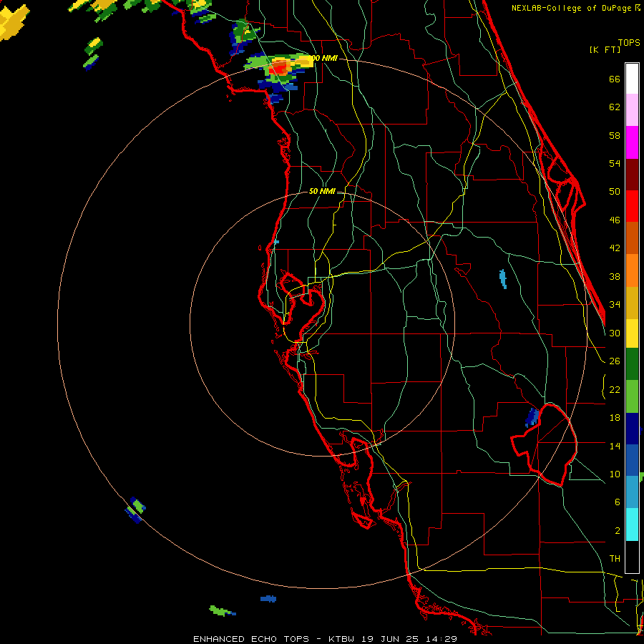Click the light blue echo in central Florida

[x=503, y=279]
